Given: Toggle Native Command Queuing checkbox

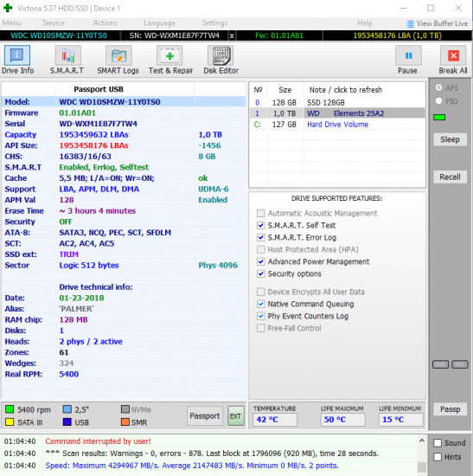Looking at the screenshot, I should pyautogui.click(x=260, y=304).
